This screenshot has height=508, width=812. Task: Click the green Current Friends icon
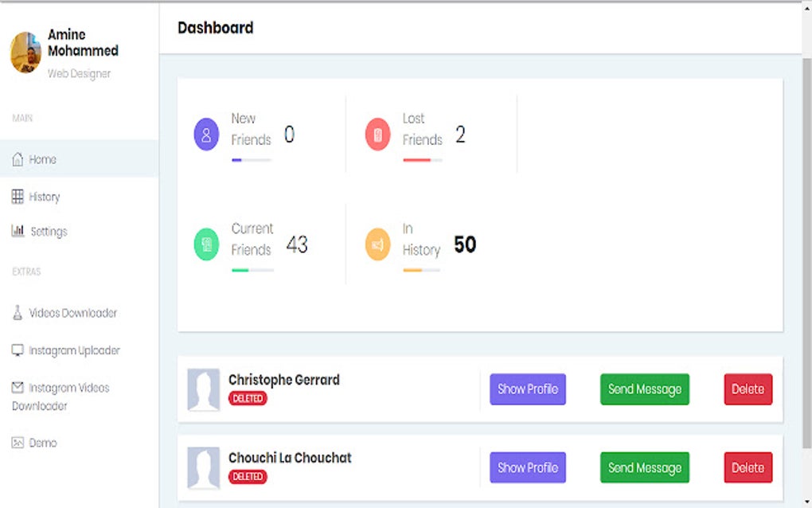[x=206, y=244]
